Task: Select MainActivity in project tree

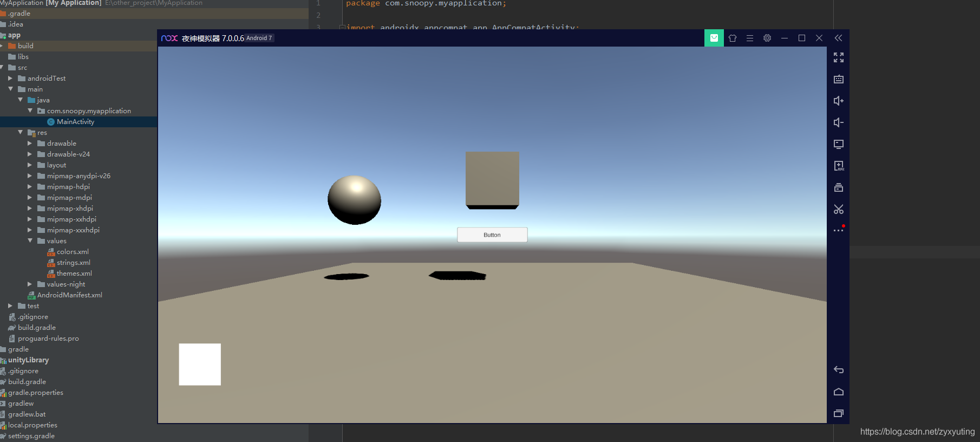Action: (75, 122)
